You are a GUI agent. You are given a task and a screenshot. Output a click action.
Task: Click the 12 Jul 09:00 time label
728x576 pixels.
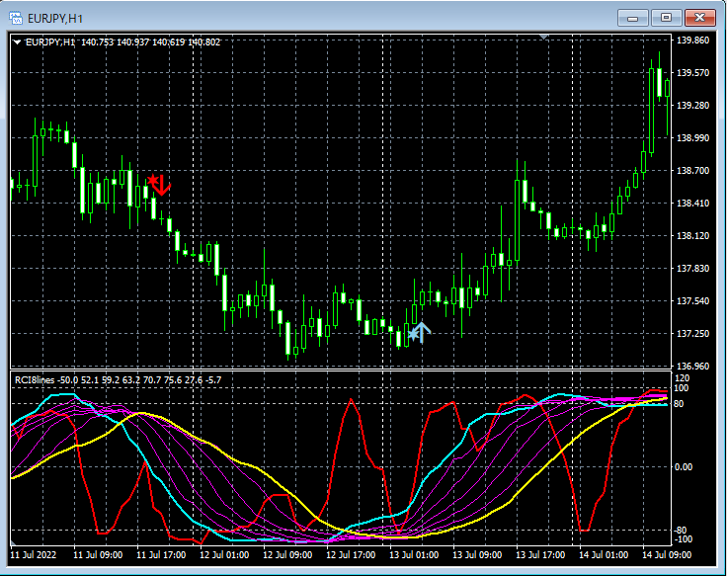click(x=287, y=555)
